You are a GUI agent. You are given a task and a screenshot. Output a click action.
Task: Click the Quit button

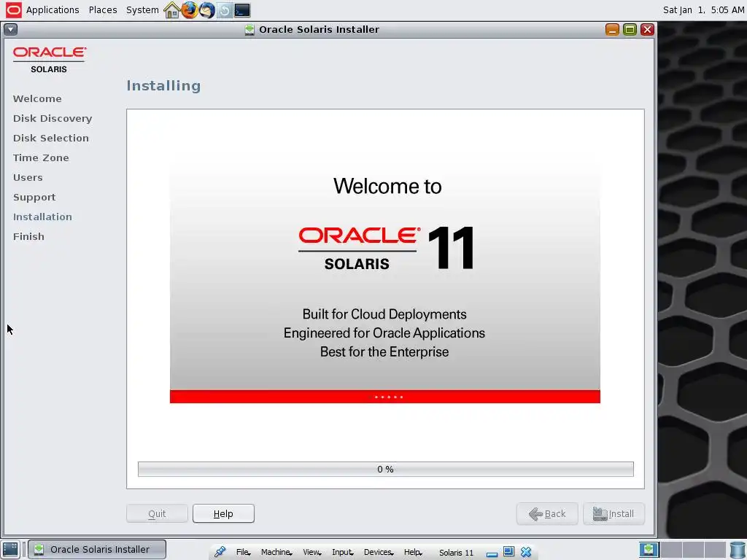tap(157, 513)
